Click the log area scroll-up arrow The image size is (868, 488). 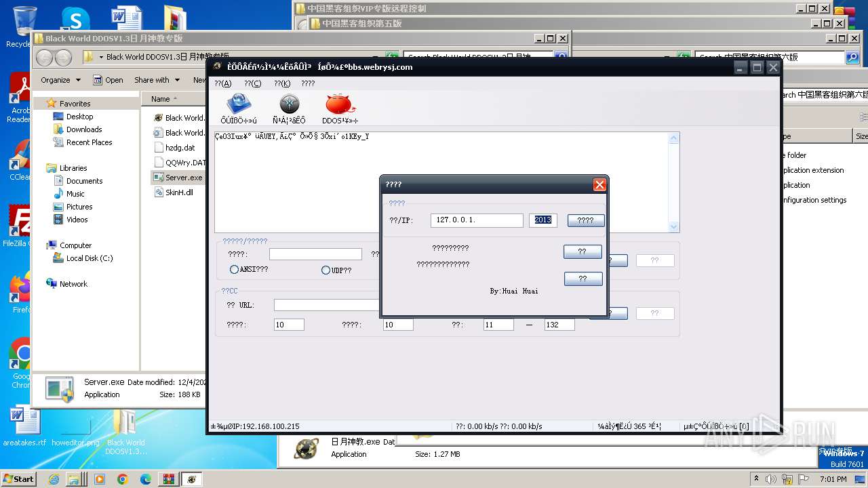(x=673, y=138)
